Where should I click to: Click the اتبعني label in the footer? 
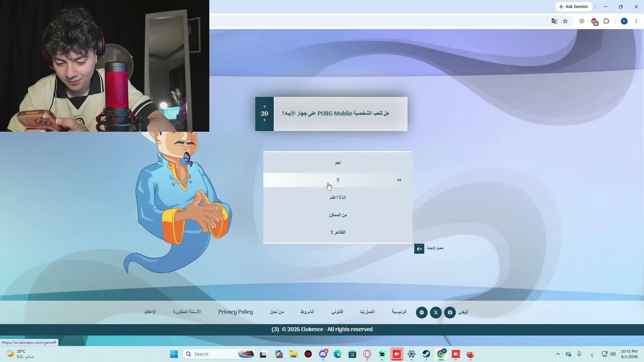(463, 312)
